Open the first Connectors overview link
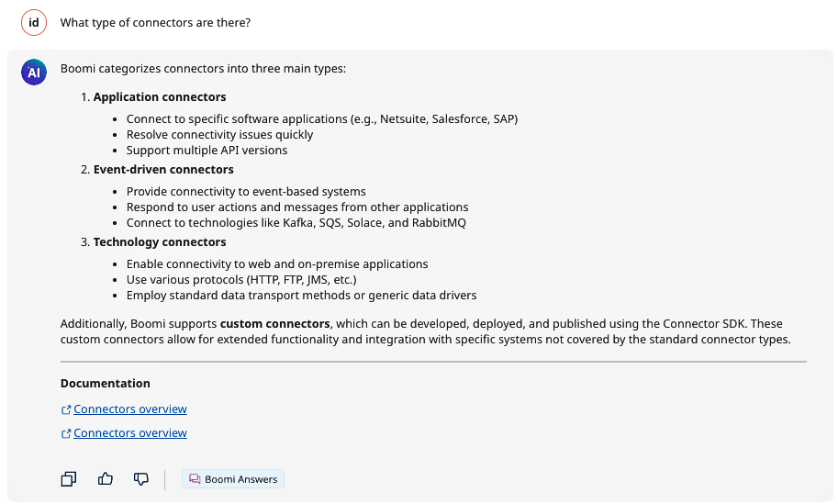The height and width of the screenshot is (504, 838). pos(129,409)
